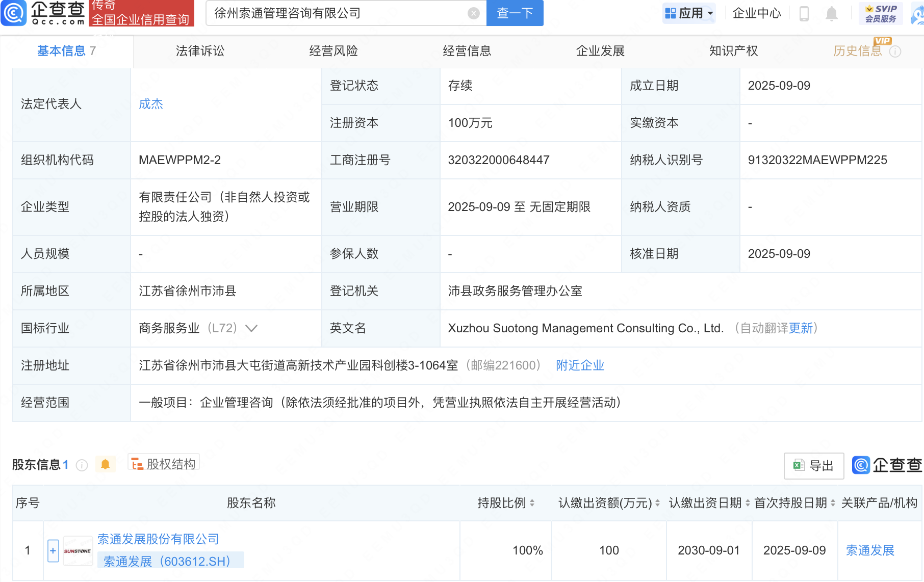924x582 pixels.
Task: Open related product 索通发展 link
Action: 870,551
